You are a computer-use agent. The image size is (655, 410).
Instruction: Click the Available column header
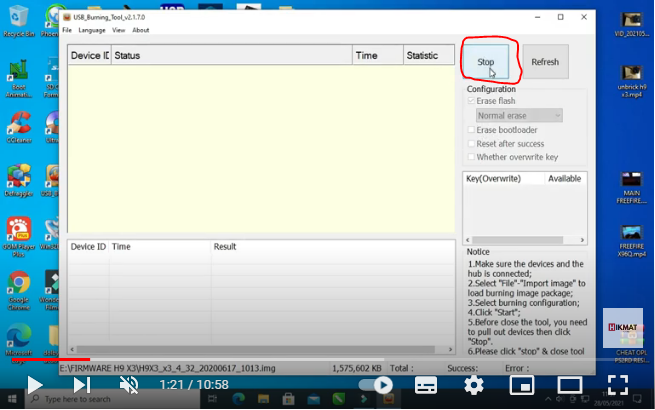click(565, 178)
